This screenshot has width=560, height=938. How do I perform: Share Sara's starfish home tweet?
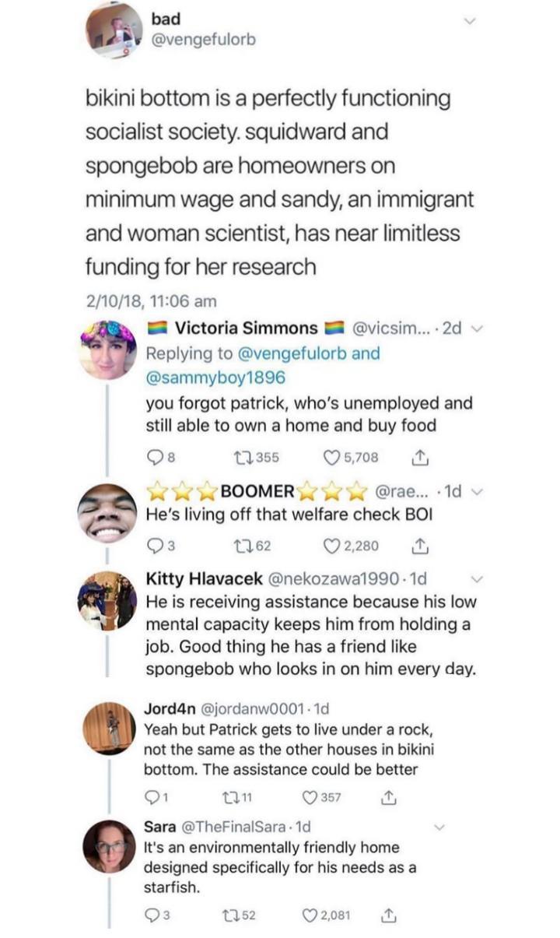point(389,916)
